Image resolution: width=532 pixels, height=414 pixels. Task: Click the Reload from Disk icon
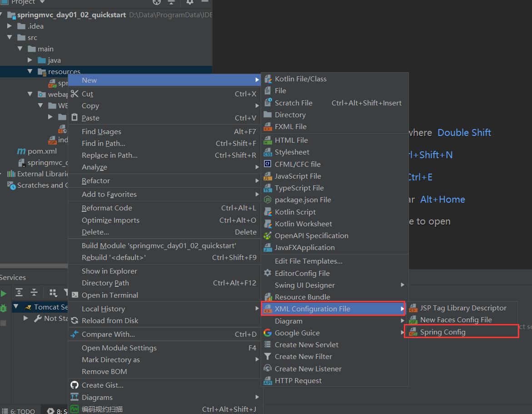click(x=75, y=320)
